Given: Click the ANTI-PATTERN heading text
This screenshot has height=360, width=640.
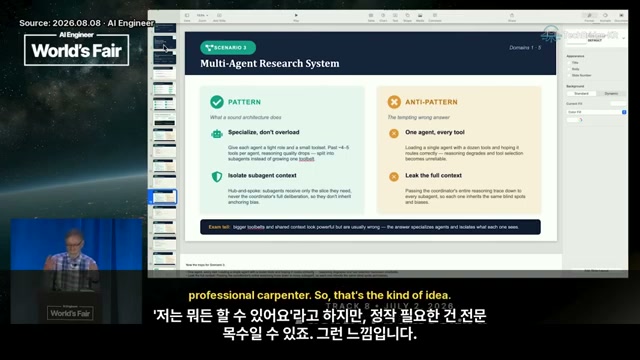Looking at the screenshot, I should tap(431, 102).
